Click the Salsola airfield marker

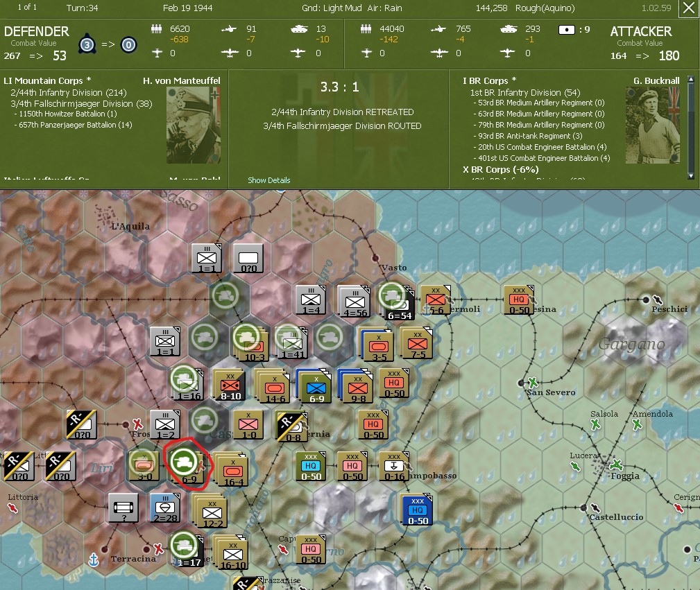pyautogui.click(x=595, y=425)
